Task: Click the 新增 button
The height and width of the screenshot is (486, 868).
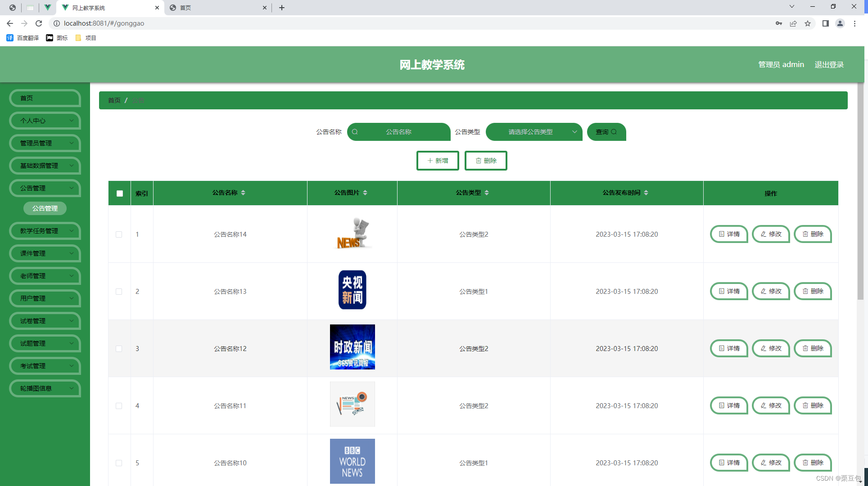Action: pyautogui.click(x=438, y=161)
